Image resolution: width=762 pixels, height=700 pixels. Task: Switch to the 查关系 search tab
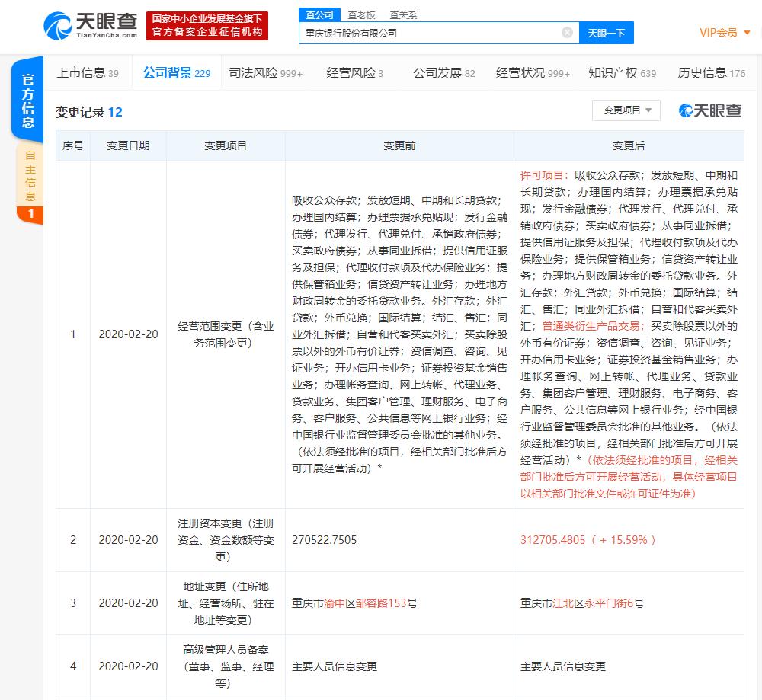coord(403,15)
